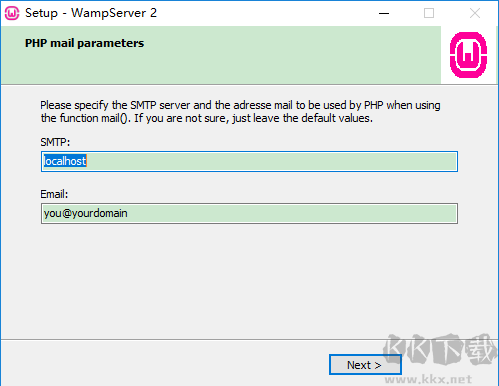Viewport: 499px width, 386px height.
Task: Click the Next > button
Action: [x=365, y=365]
